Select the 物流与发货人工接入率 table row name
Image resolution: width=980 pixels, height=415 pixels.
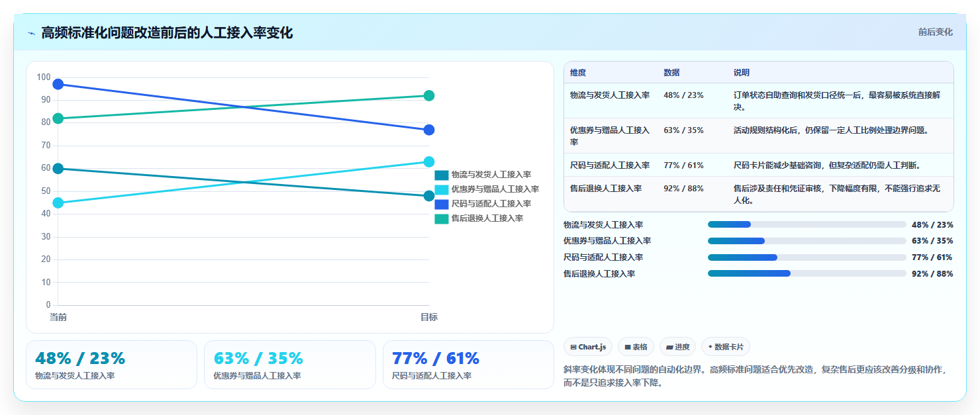tap(610, 95)
